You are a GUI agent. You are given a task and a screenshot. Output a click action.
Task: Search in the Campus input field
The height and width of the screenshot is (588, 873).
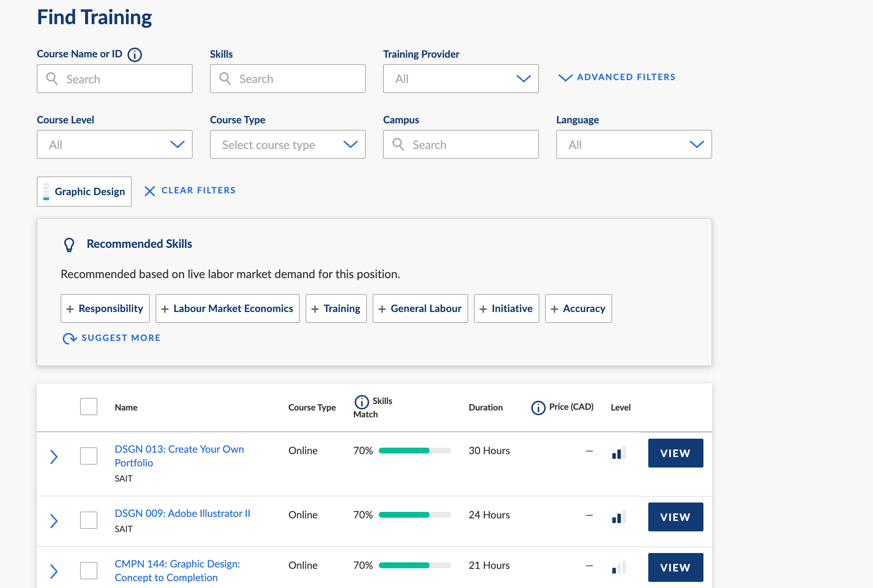coord(460,144)
